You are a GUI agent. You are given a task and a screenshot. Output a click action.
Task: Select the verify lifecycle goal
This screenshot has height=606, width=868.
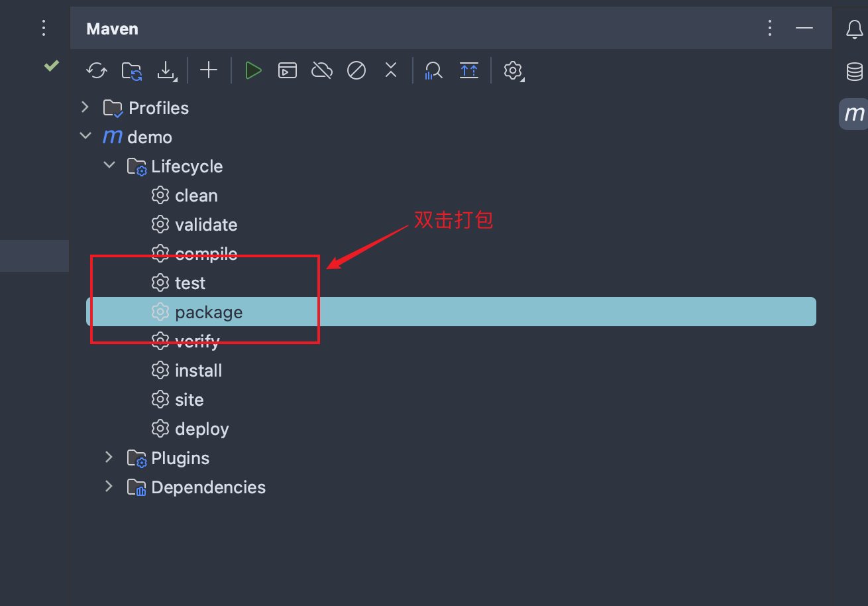click(x=451, y=341)
